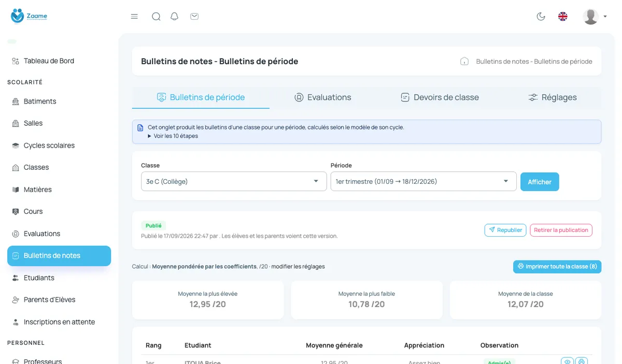The image size is (622, 364).
Task: Click the Cours icon in the sidebar
Action: point(16,211)
